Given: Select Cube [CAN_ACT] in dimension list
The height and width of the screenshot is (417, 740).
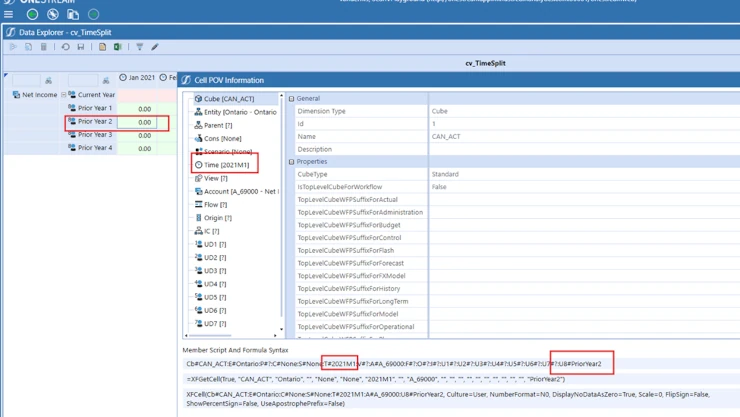Looking at the screenshot, I should [x=228, y=99].
